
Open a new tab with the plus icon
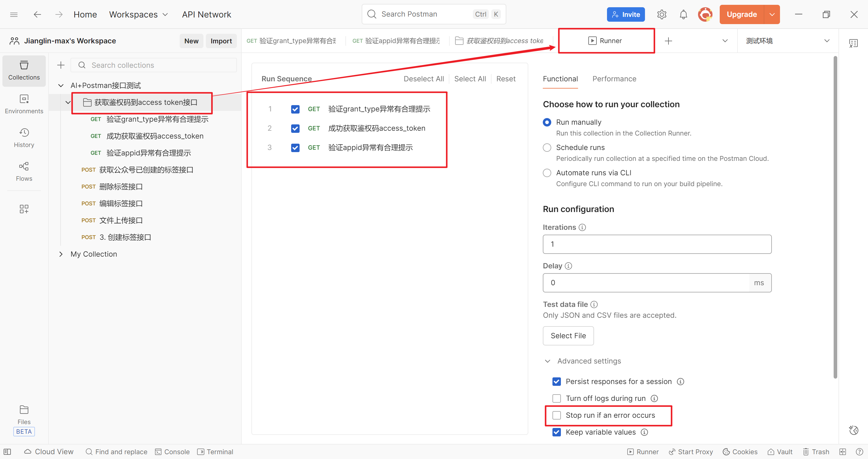tap(668, 41)
